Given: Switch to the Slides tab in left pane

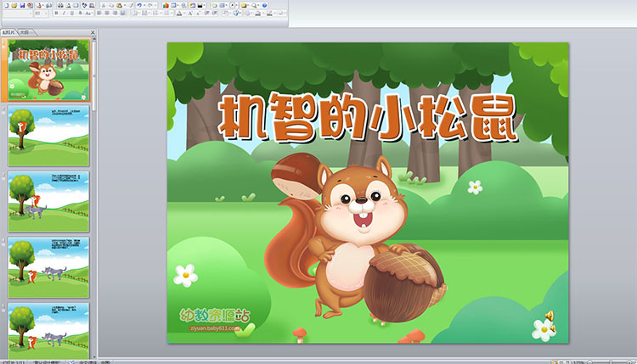Looking at the screenshot, I should [x=8, y=32].
